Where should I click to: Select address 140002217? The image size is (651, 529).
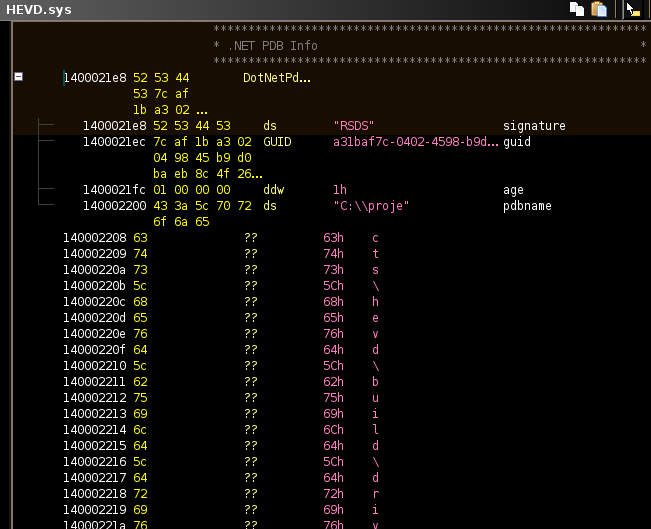click(95, 478)
